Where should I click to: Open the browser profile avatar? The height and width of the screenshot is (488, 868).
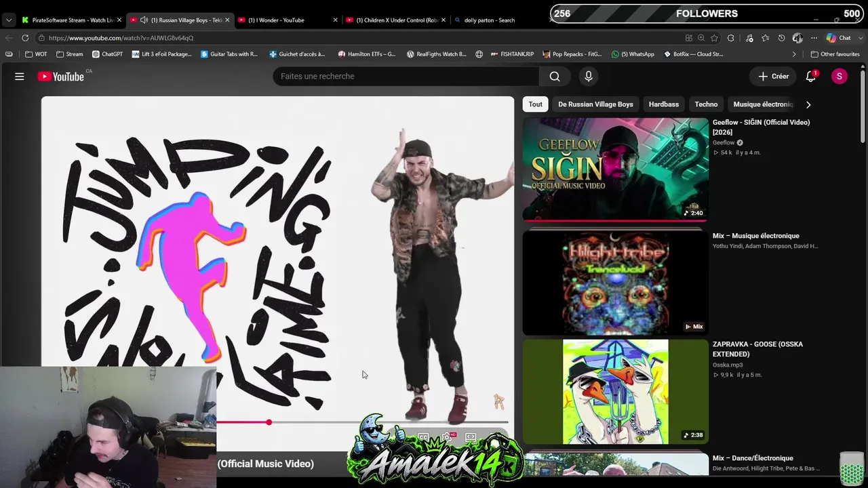797,38
